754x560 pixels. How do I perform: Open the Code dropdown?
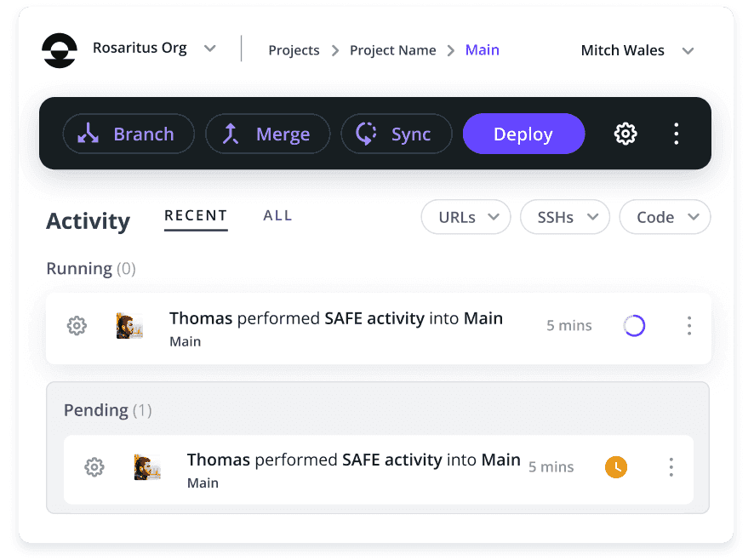tap(665, 217)
